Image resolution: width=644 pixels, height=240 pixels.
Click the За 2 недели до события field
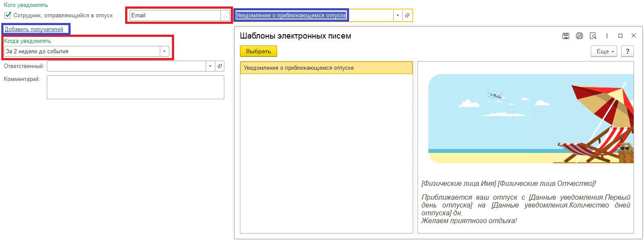[x=82, y=51]
